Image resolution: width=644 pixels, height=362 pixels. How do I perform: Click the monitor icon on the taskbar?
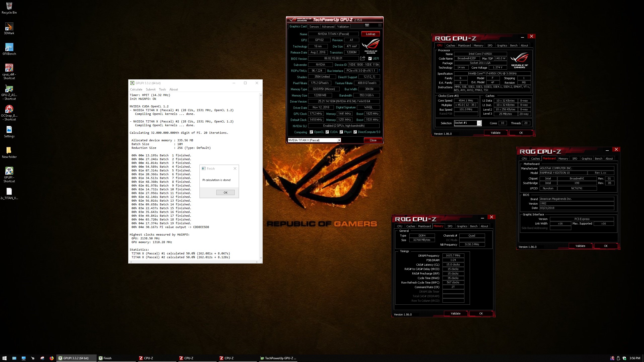(x=24, y=358)
